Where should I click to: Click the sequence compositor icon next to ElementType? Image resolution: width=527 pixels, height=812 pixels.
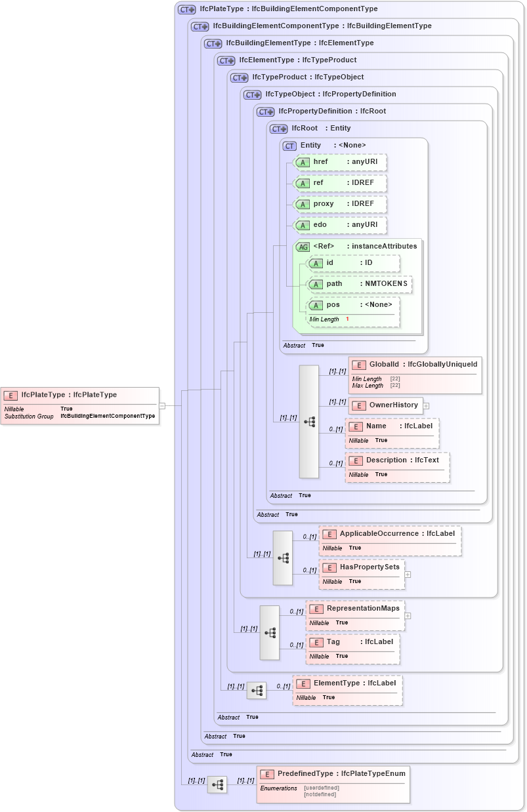(257, 690)
